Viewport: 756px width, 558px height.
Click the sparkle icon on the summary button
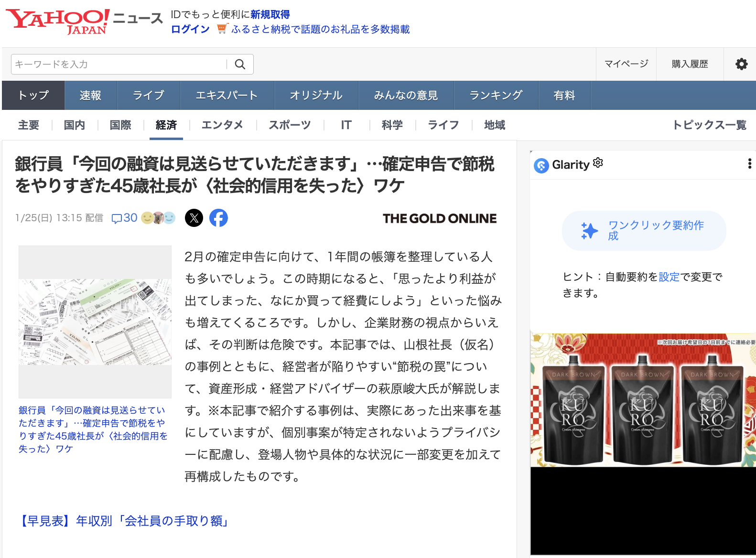click(x=589, y=231)
